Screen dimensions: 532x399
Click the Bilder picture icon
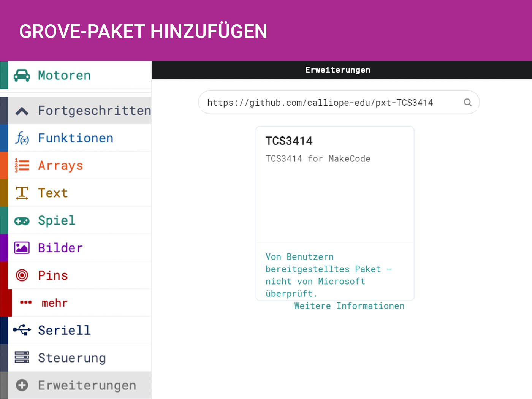[x=22, y=248]
